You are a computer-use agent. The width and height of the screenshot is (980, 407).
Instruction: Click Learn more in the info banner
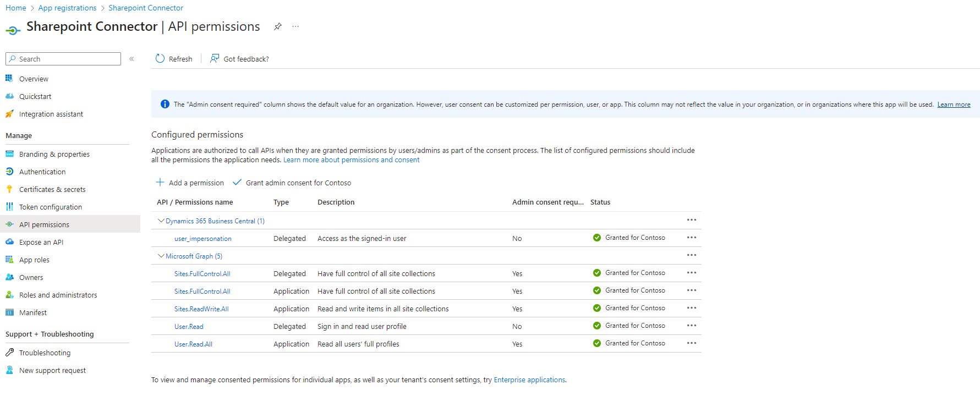[x=954, y=105]
